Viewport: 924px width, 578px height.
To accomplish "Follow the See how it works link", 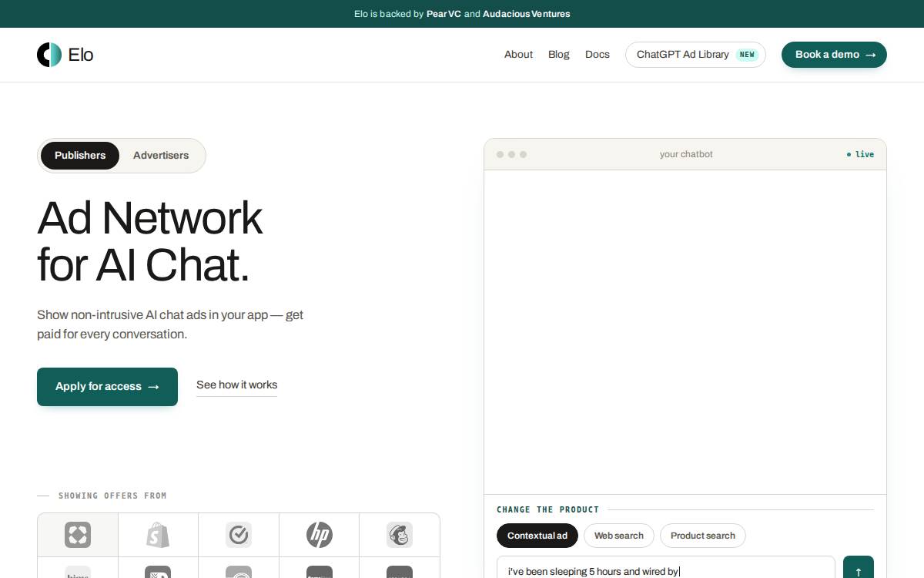I will pyautogui.click(x=236, y=385).
